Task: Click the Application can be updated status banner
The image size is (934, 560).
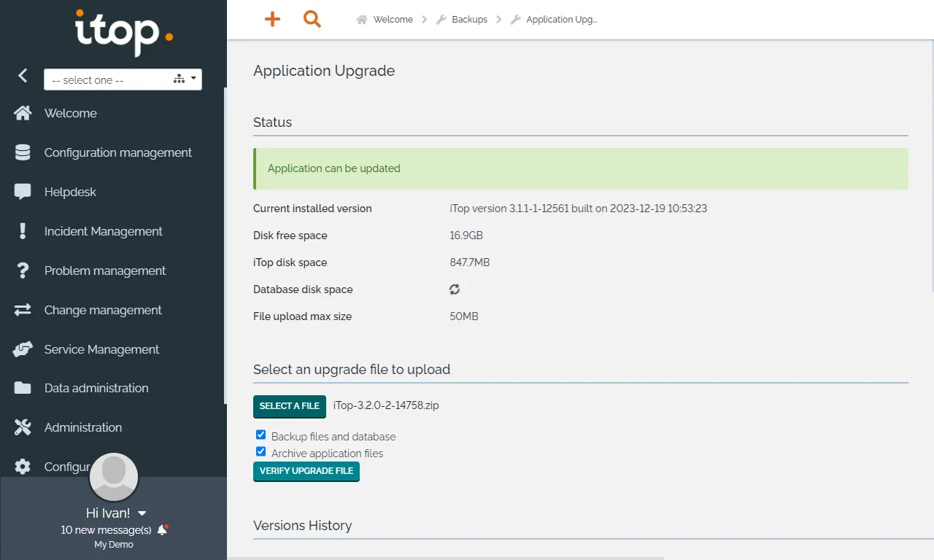Action: [581, 168]
